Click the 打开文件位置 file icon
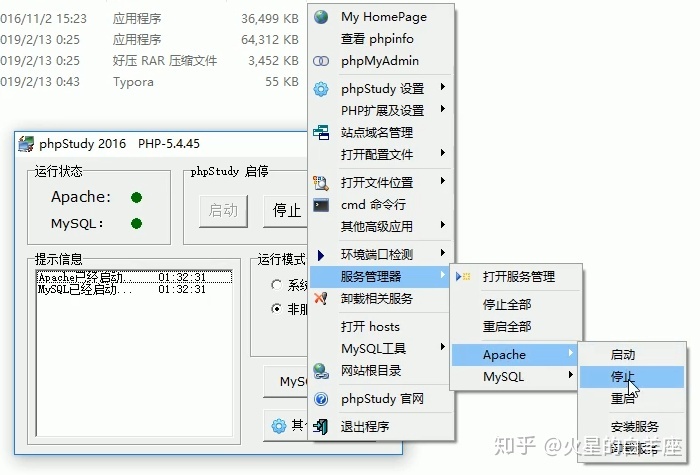This screenshot has height=475, width=700. [x=321, y=183]
